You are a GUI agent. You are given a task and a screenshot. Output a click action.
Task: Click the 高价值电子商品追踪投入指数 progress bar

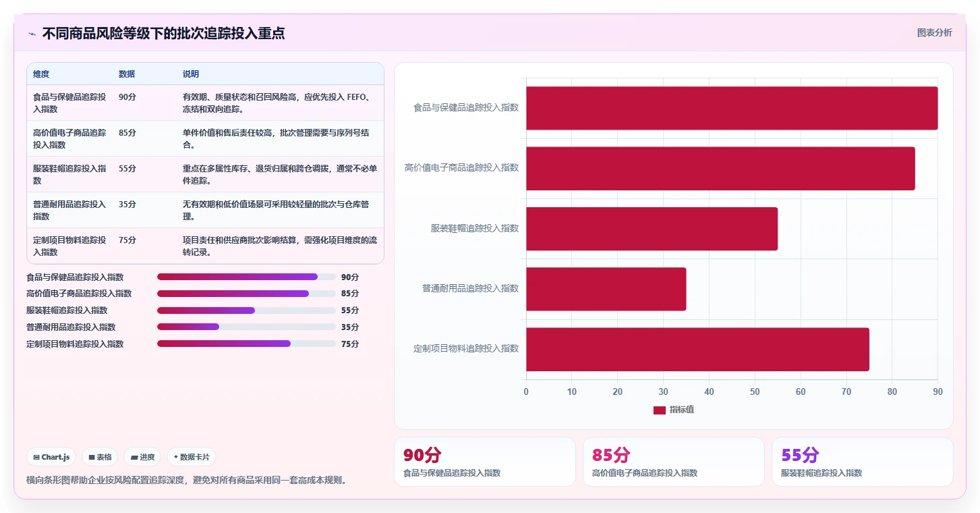pos(246,294)
